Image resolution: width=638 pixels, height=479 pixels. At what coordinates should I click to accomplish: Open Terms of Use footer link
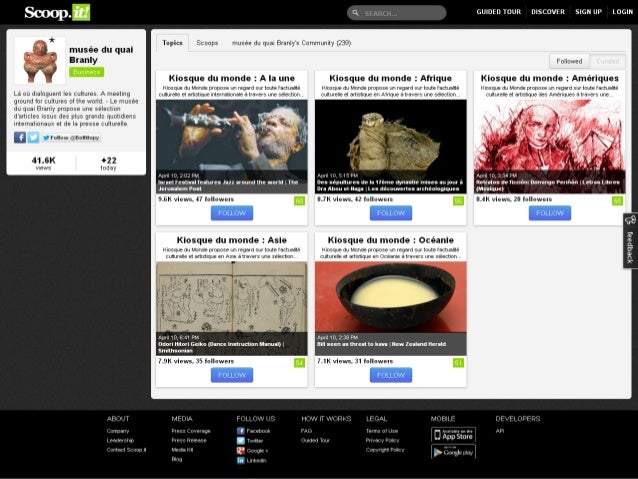click(x=382, y=431)
